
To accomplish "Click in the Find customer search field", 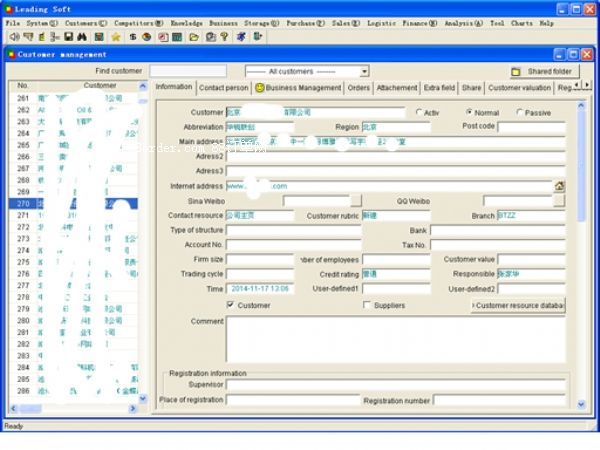I will pyautogui.click(x=188, y=72).
